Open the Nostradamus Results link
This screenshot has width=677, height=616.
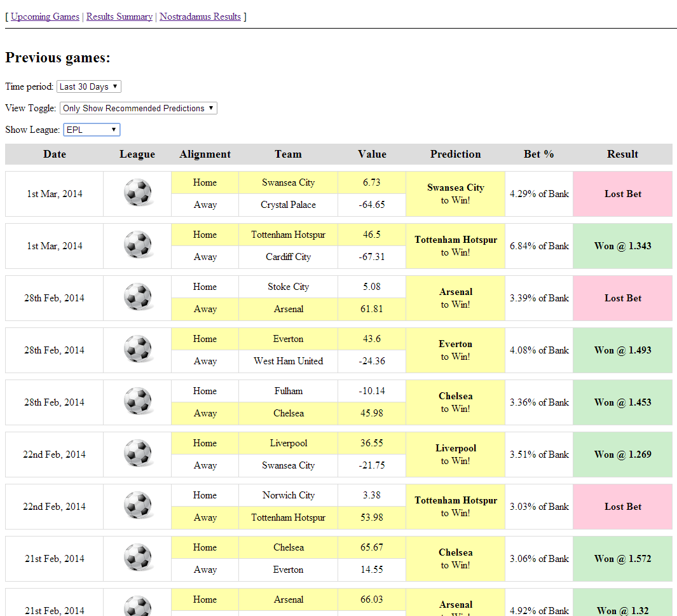pyautogui.click(x=200, y=17)
